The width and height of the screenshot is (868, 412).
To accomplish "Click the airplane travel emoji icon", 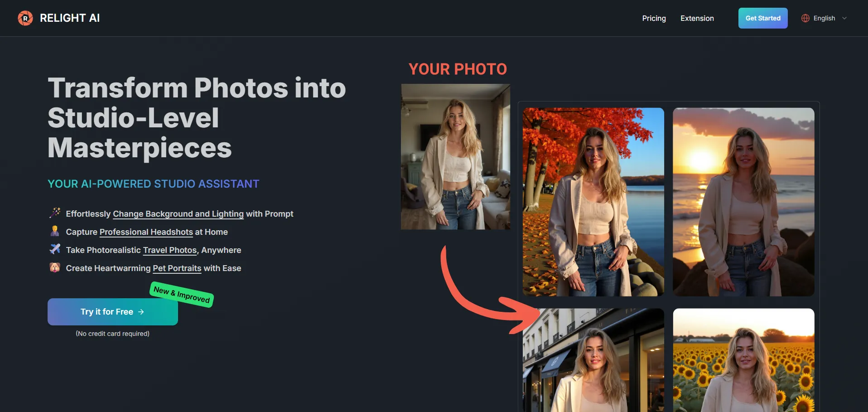I will tap(55, 249).
